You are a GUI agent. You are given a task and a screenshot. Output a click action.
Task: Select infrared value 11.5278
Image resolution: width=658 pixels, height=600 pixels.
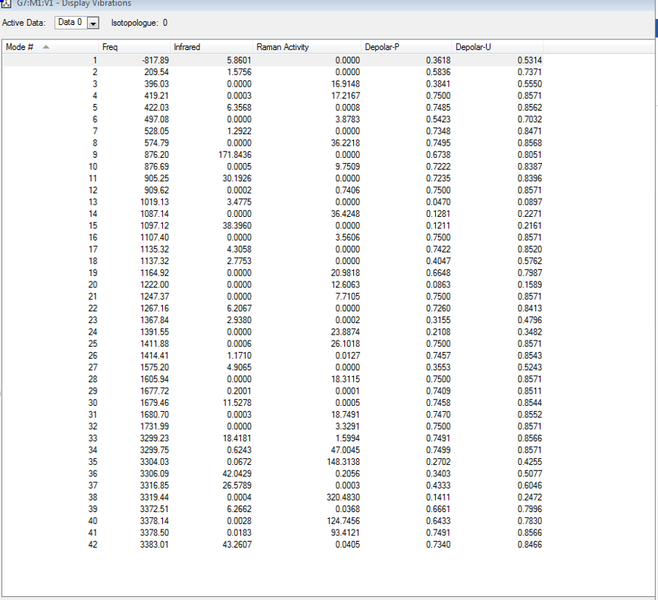(237, 402)
